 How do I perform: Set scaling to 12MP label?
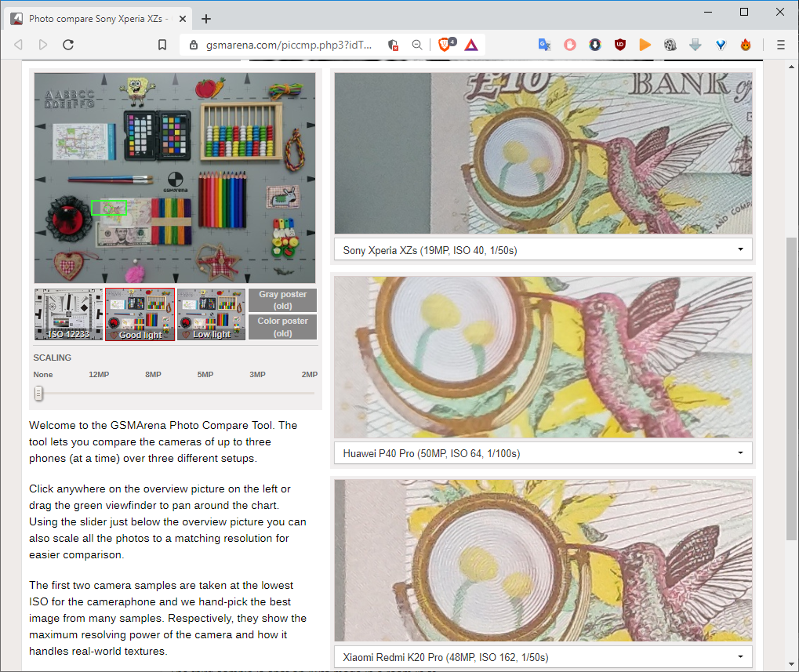point(99,375)
